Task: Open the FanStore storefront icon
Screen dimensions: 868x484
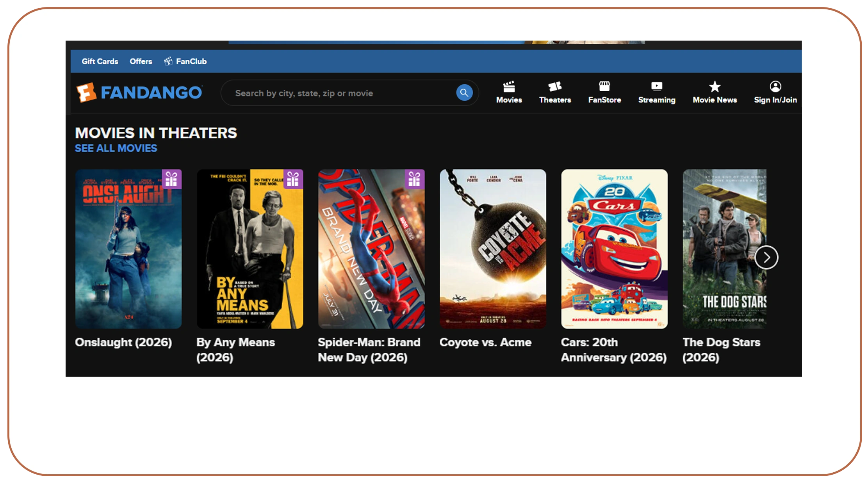Action: [x=604, y=86]
